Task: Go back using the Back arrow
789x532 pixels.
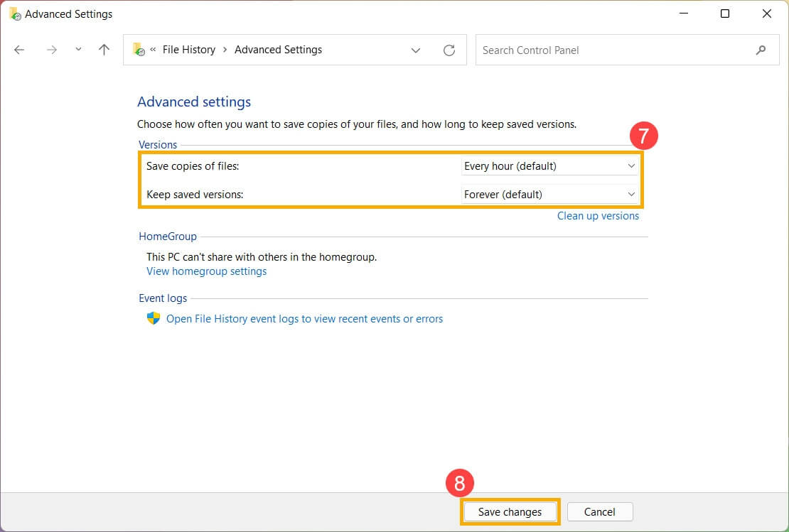Action: click(x=19, y=50)
